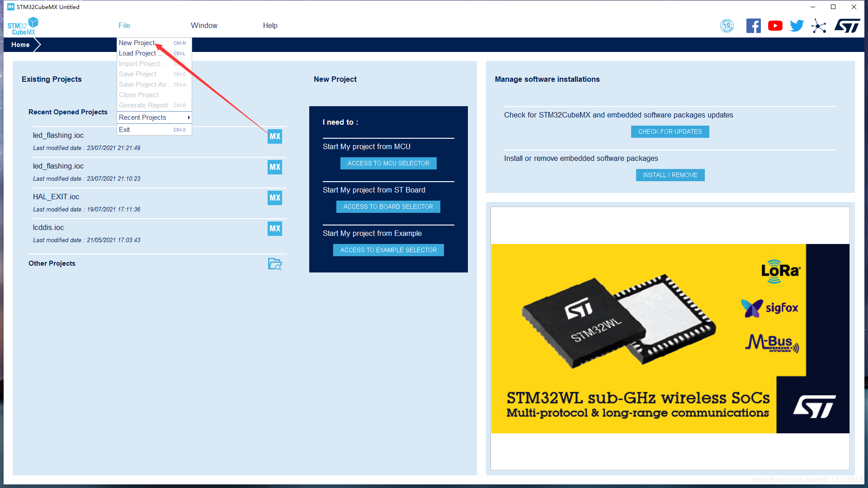
Task: Click Save Project As menu entry
Action: click(154, 84)
